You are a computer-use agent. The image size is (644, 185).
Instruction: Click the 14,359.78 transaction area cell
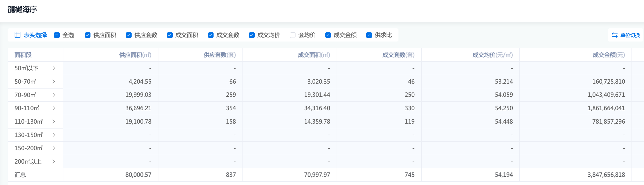point(317,122)
